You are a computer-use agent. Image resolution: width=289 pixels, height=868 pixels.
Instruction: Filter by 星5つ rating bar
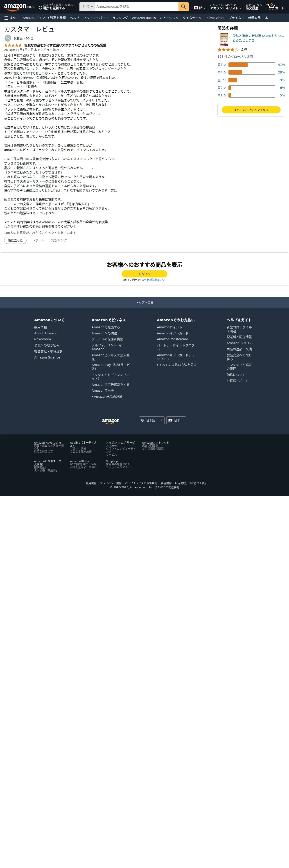click(x=252, y=65)
